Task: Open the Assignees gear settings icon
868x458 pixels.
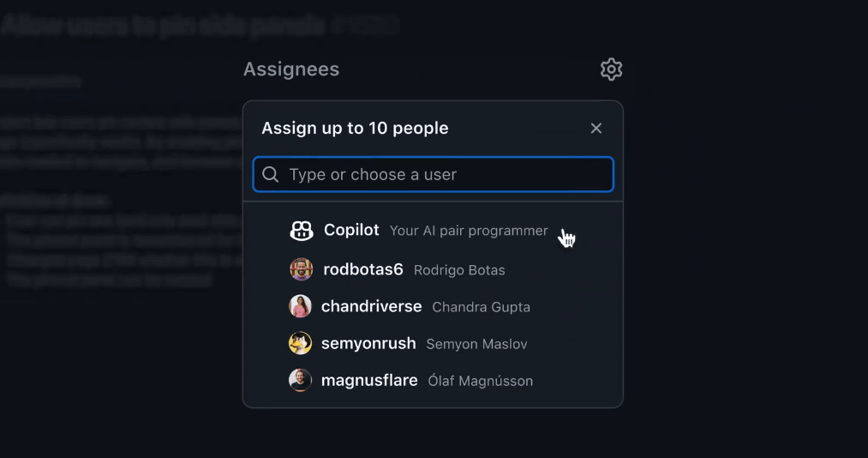Action: [611, 69]
